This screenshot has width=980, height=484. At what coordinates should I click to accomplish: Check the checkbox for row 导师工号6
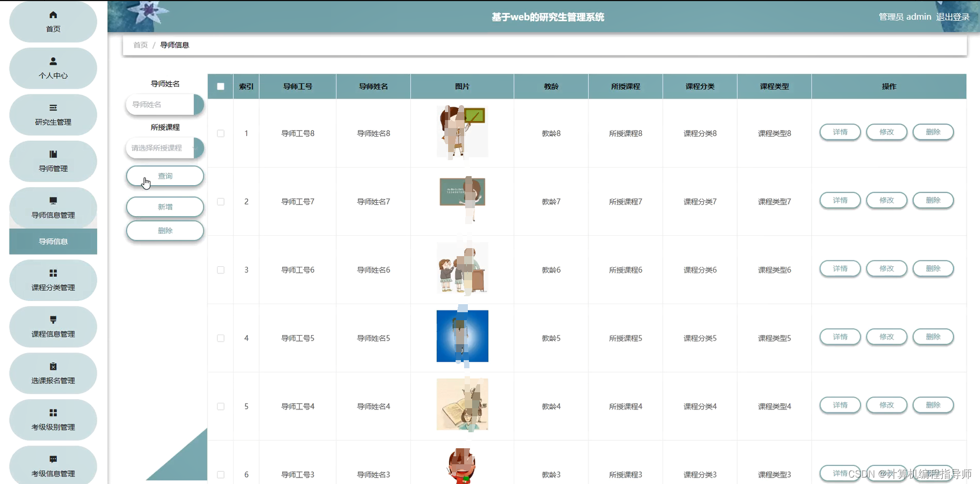point(220,270)
